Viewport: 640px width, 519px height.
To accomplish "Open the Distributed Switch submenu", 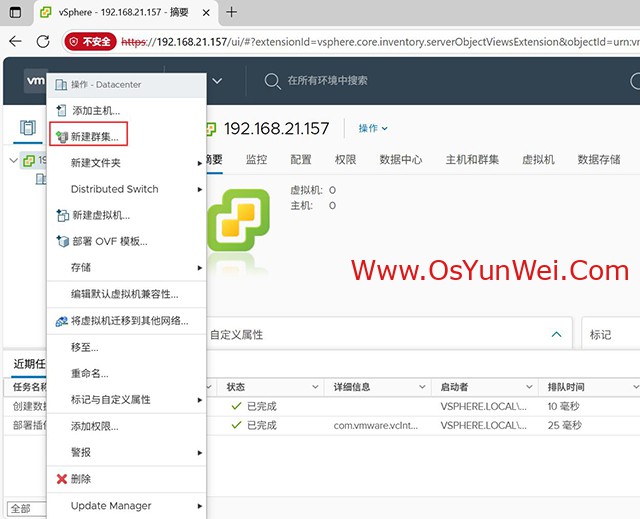I will click(x=127, y=189).
